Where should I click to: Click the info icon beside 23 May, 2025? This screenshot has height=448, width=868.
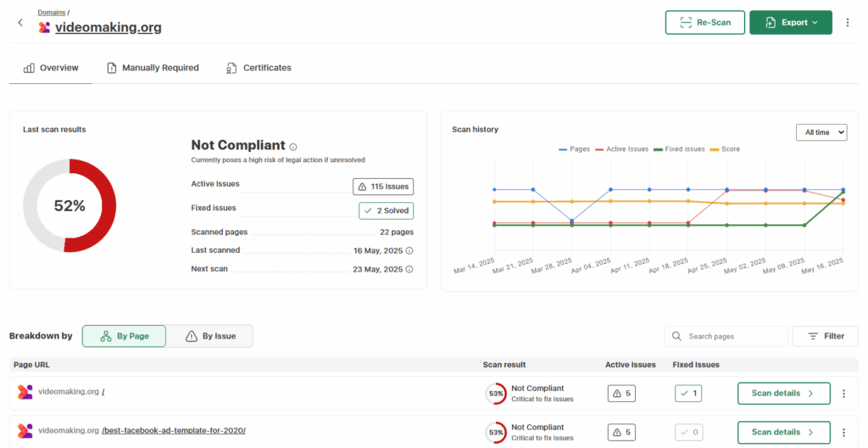pos(409,270)
